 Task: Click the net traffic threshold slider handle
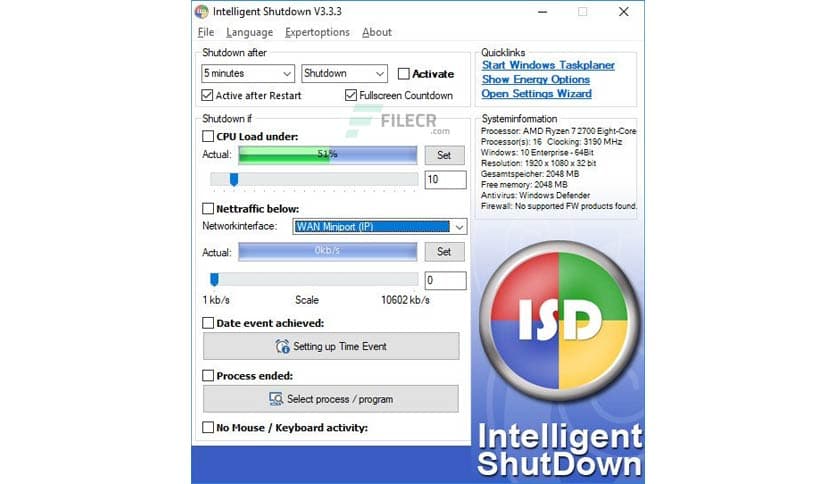click(214, 279)
